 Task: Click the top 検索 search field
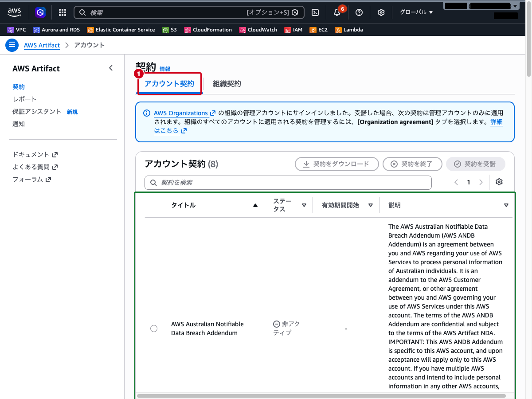pyautogui.click(x=189, y=12)
